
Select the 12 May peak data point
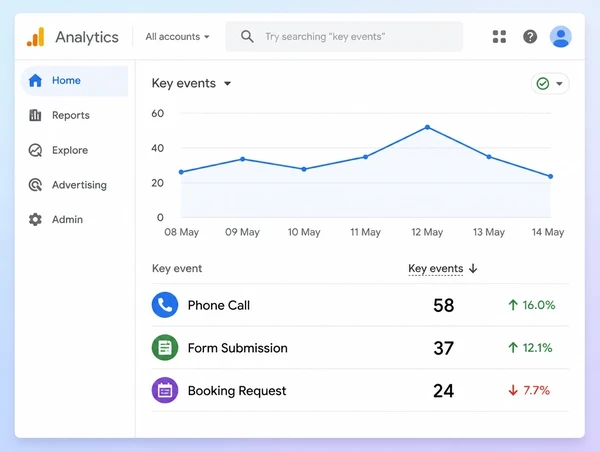click(x=427, y=127)
